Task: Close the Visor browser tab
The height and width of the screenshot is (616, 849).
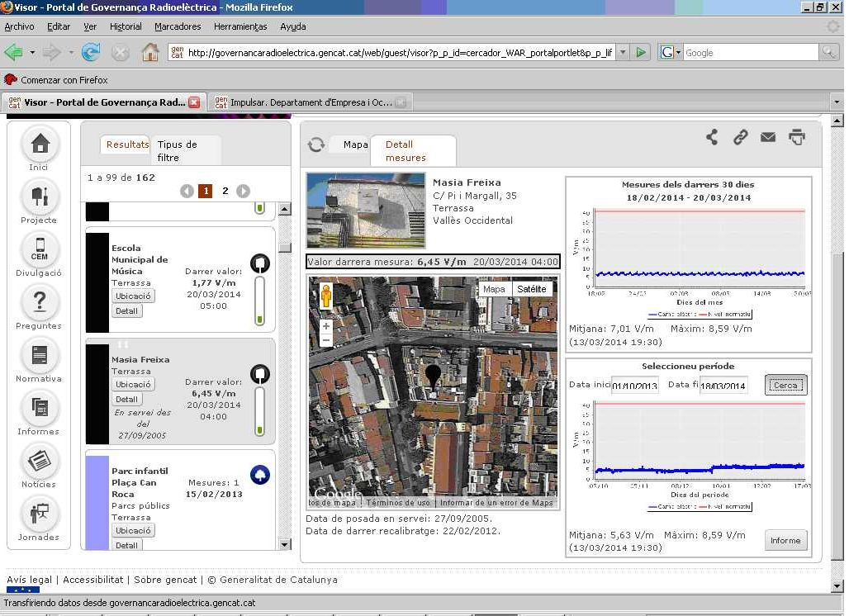Action: [194, 102]
